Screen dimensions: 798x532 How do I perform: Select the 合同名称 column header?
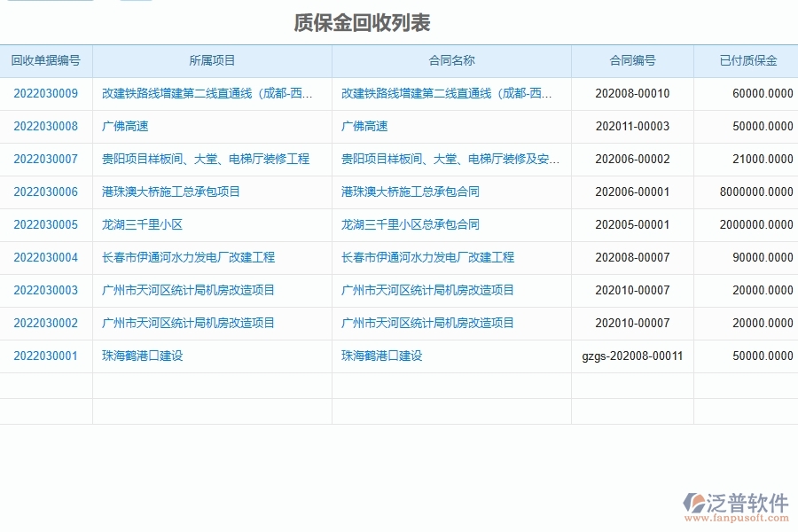[x=450, y=60]
